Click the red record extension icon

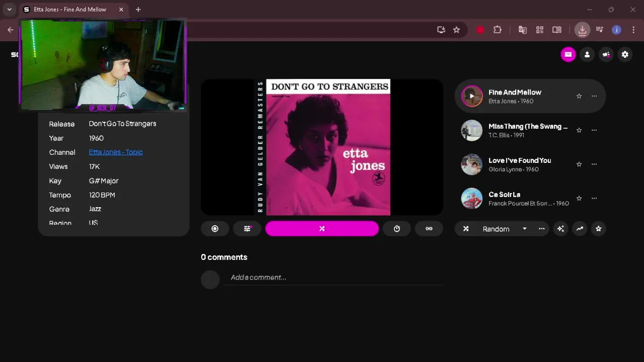pos(480,30)
